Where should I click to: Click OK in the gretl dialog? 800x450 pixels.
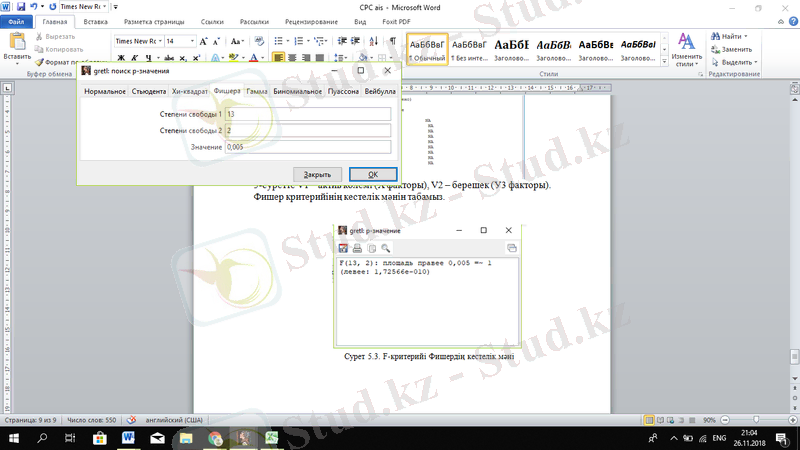tap(372, 173)
